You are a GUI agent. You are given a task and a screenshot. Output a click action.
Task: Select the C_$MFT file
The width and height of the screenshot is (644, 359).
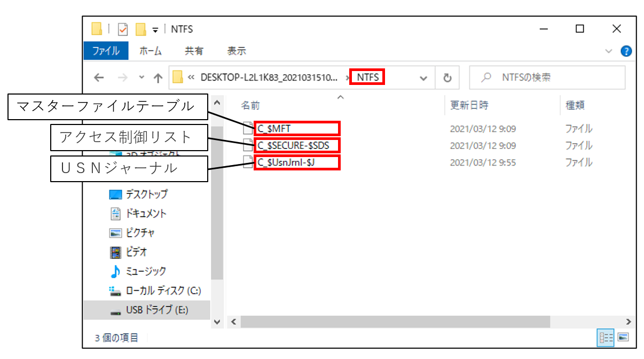(x=273, y=128)
